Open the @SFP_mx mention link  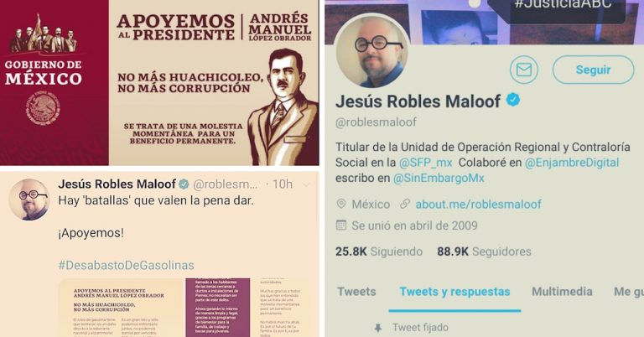pos(425,163)
